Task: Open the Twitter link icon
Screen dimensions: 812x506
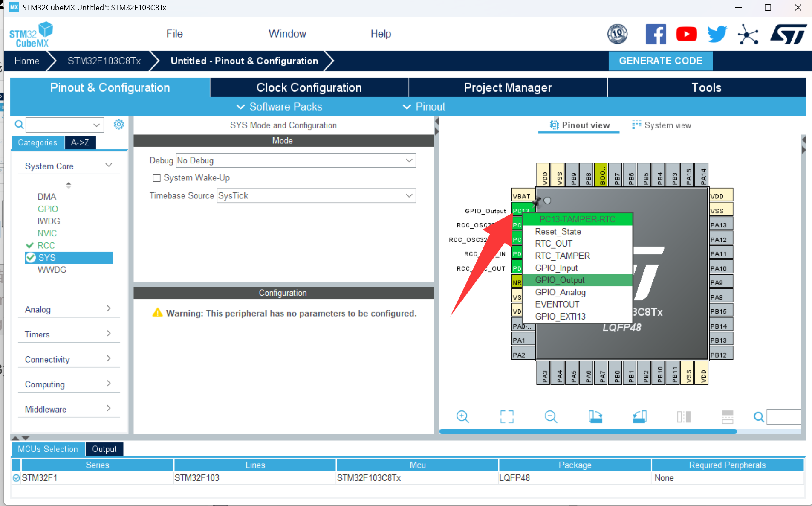Action: tap(717, 34)
